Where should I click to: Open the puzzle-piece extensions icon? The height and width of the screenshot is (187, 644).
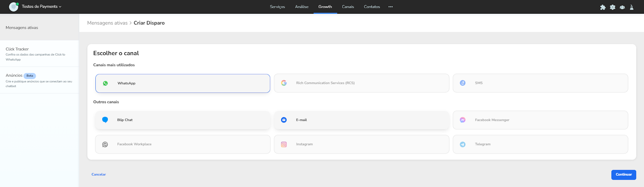coord(603,7)
